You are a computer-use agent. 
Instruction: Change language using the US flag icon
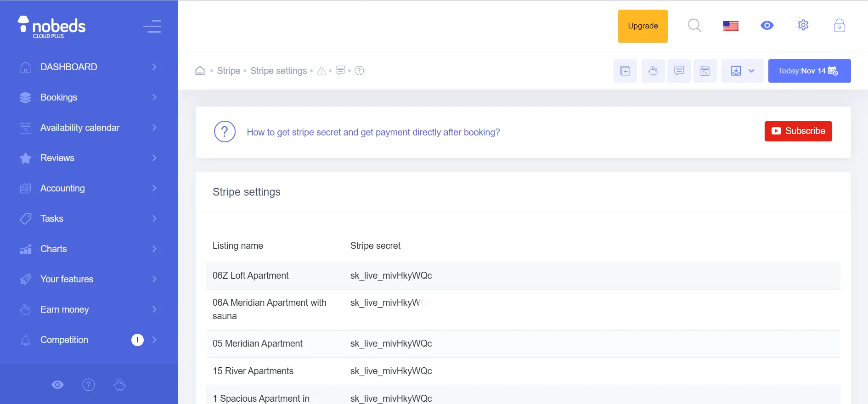pos(731,26)
